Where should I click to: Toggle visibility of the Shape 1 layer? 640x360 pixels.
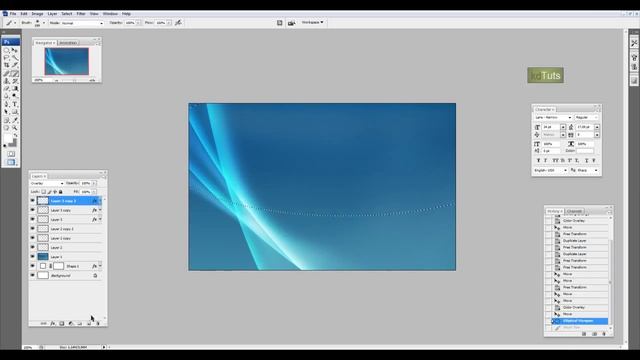tap(32, 266)
